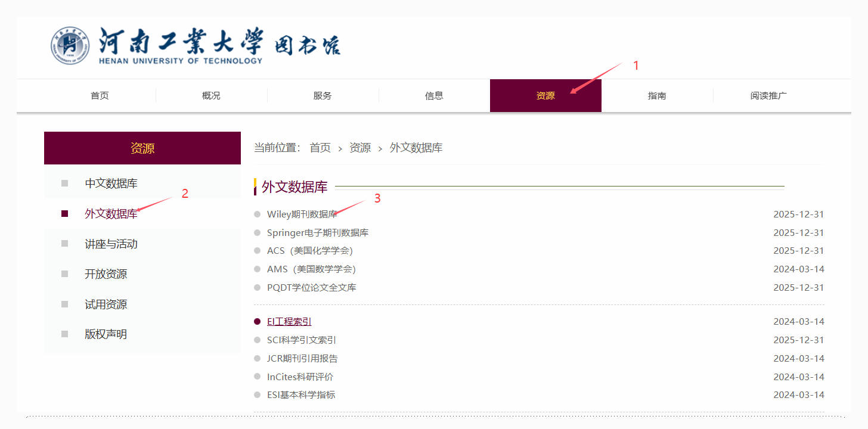
Task: Open the underlined EI工程索引 link
Action: [289, 322]
